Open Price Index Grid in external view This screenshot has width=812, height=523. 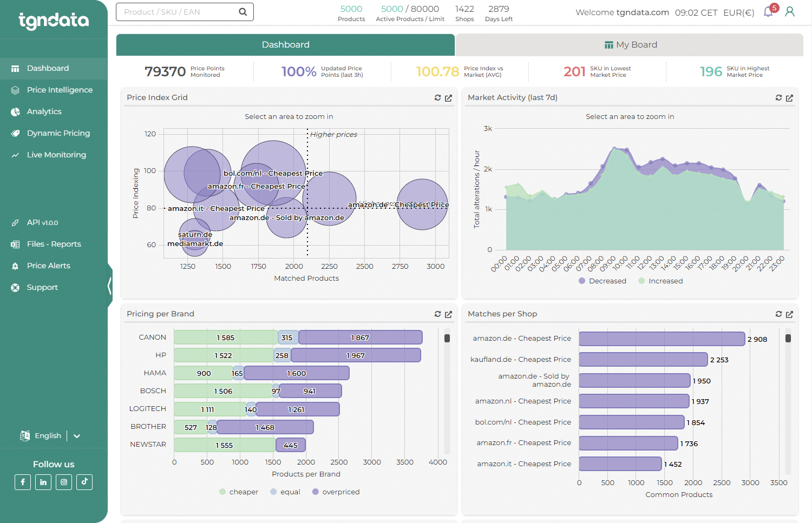tap(448, 98)
